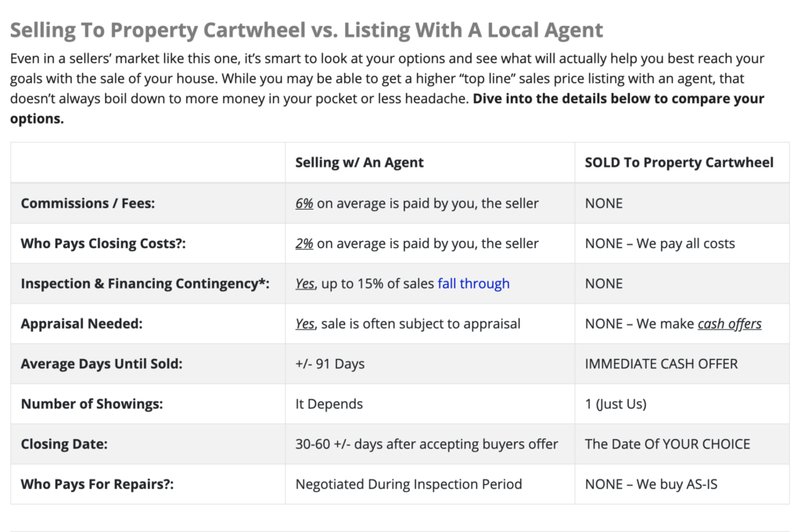Click the page heading 'Selling To Property Cartwheel'
Viewport: 801px width, 532px height.
point(158,31)
